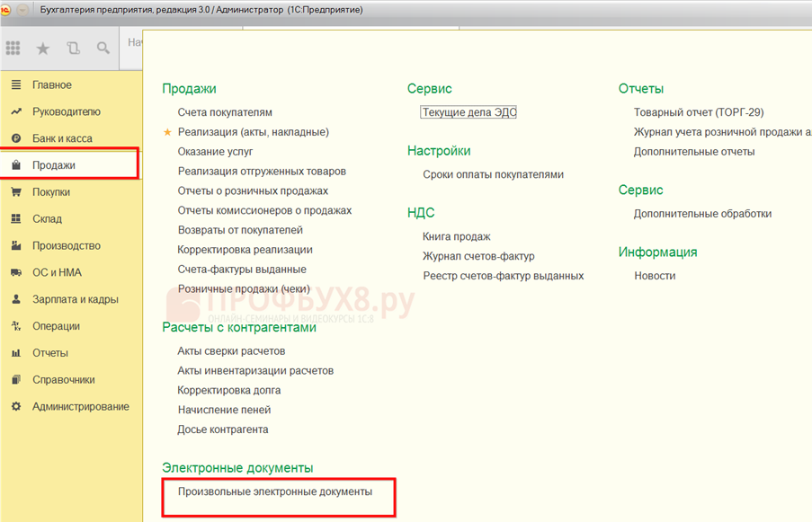Screen dimensions: 812x522
Task: Open the search magnifier icon
Action: (103, 49)
